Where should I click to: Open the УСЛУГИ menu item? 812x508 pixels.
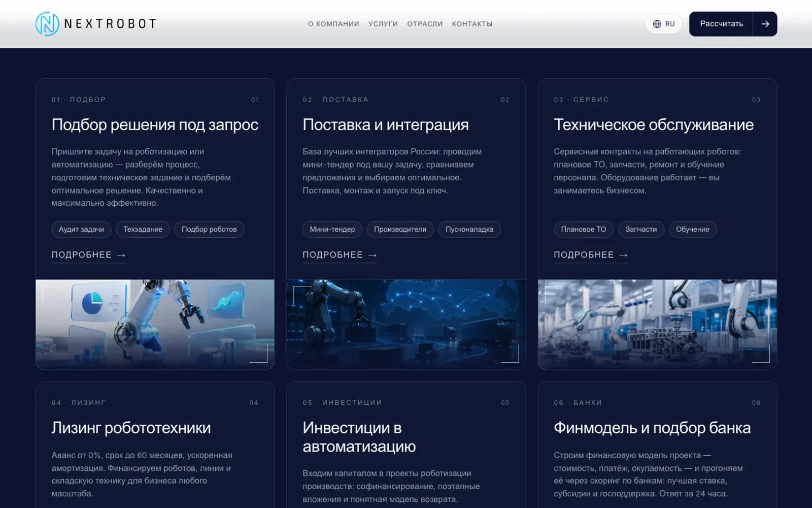coord(383,24)
